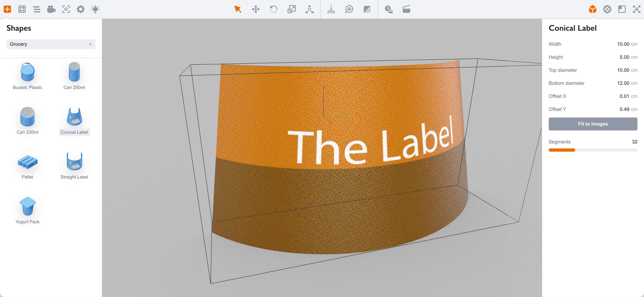Click the Shapes panel heading
Viewport: 644px width, 297px height.
click(x=19, y=28)
